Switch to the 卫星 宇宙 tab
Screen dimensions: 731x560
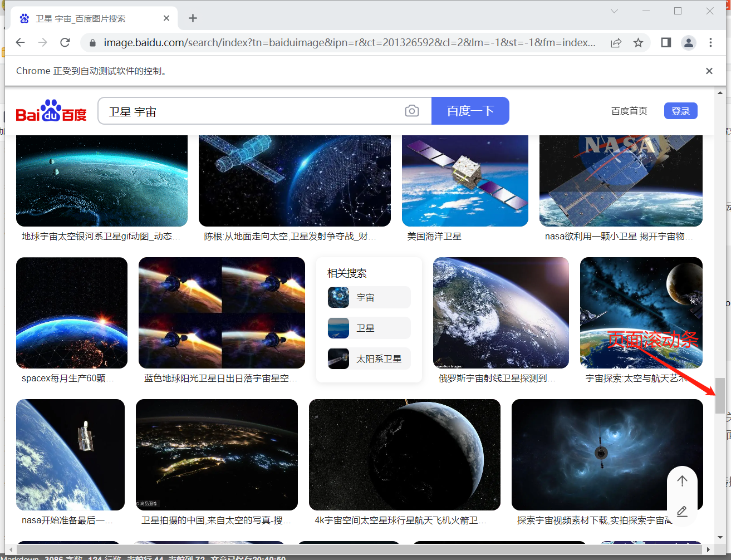click(84, 18)
